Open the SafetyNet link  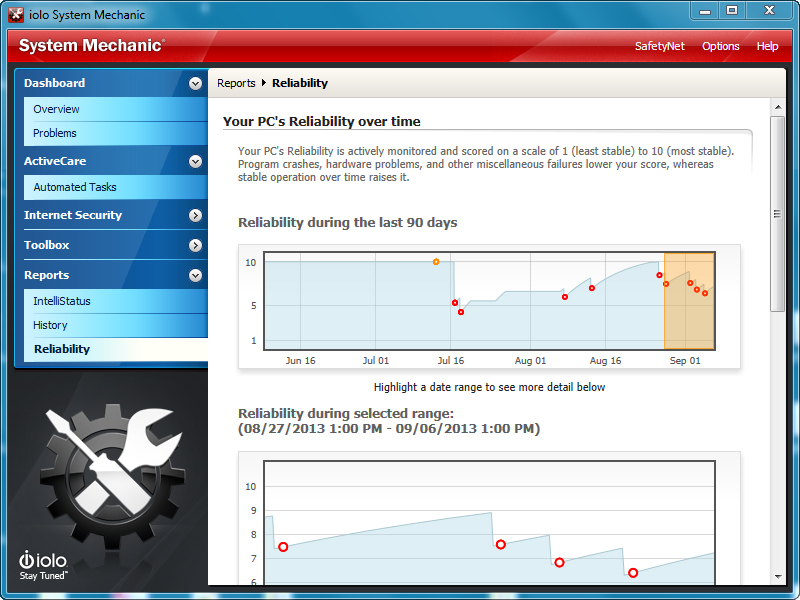(x=660, y=46)
